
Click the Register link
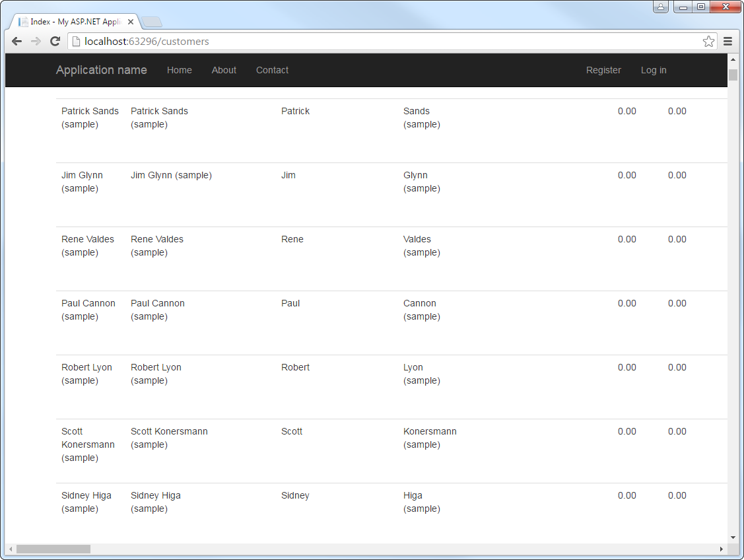tap(603, 70)
